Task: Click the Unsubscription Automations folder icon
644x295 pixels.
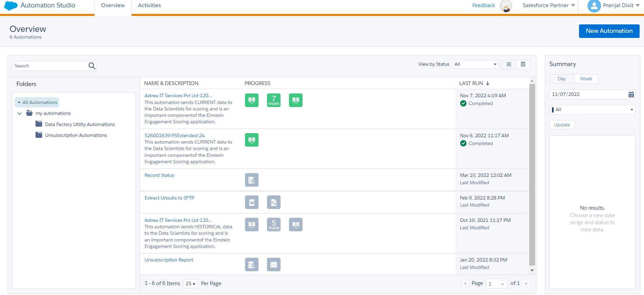Action: [39, 135]
